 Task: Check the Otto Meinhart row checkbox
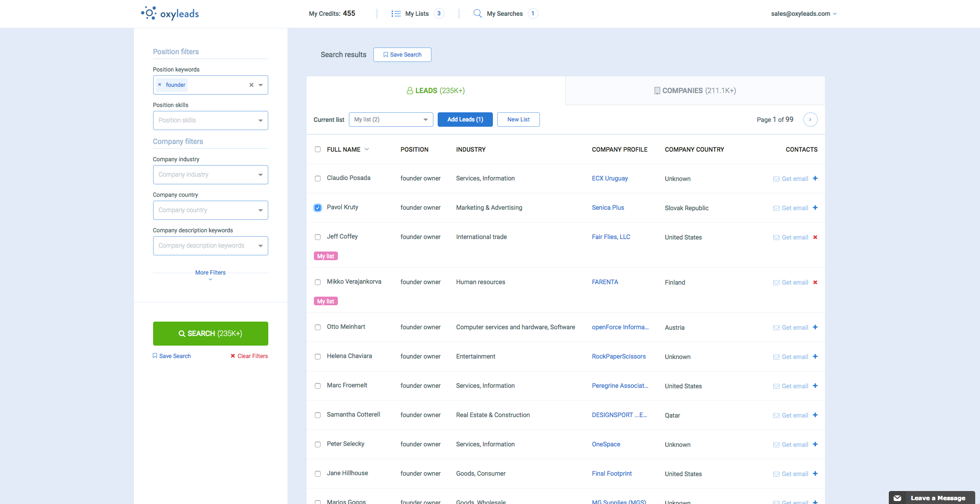pos(318,327)
